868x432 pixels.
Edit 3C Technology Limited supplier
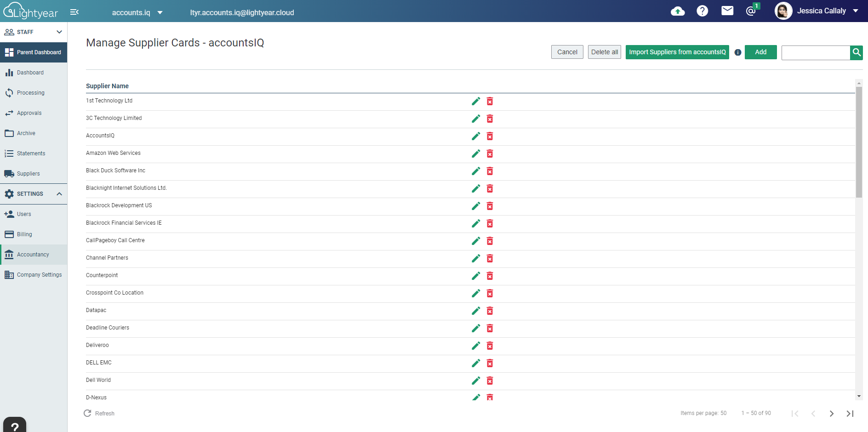coord(476,119)
